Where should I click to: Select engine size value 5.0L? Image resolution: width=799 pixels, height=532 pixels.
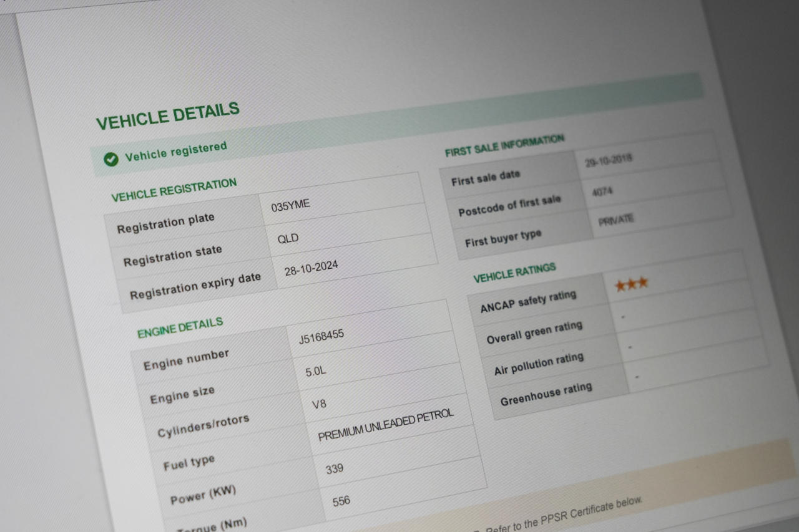coord(315,372)
